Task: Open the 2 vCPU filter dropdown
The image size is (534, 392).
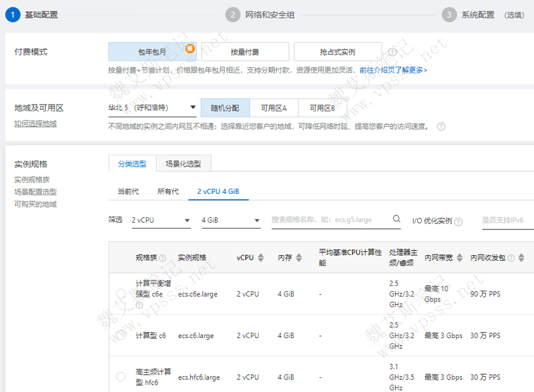Action: point(161,220)
